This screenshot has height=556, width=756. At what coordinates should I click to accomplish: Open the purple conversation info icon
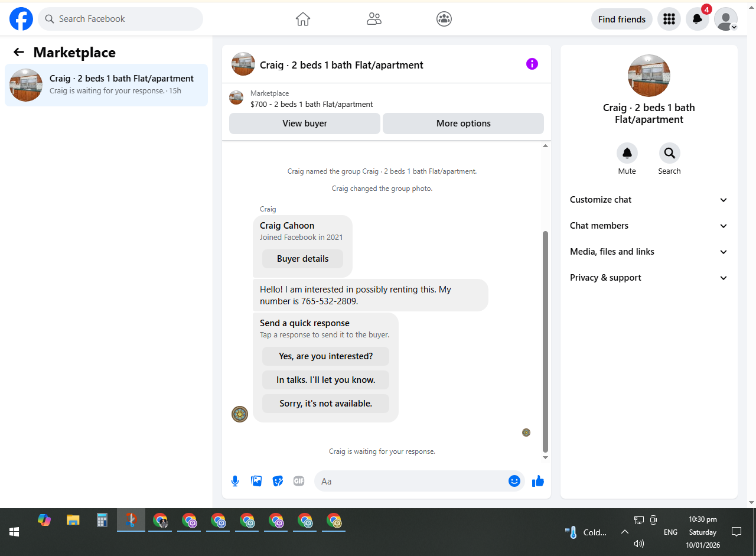coord(532,64)
